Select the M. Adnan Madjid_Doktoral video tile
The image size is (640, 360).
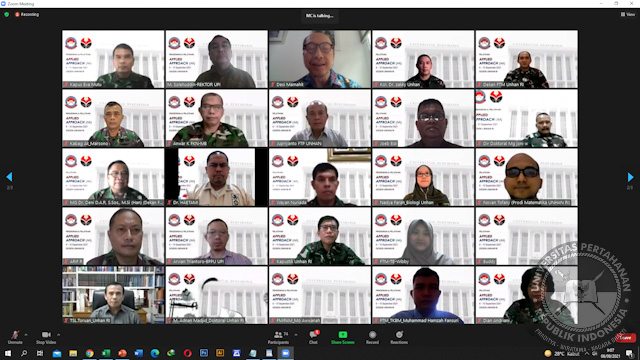pyautogui.click(x=216, y=295)
